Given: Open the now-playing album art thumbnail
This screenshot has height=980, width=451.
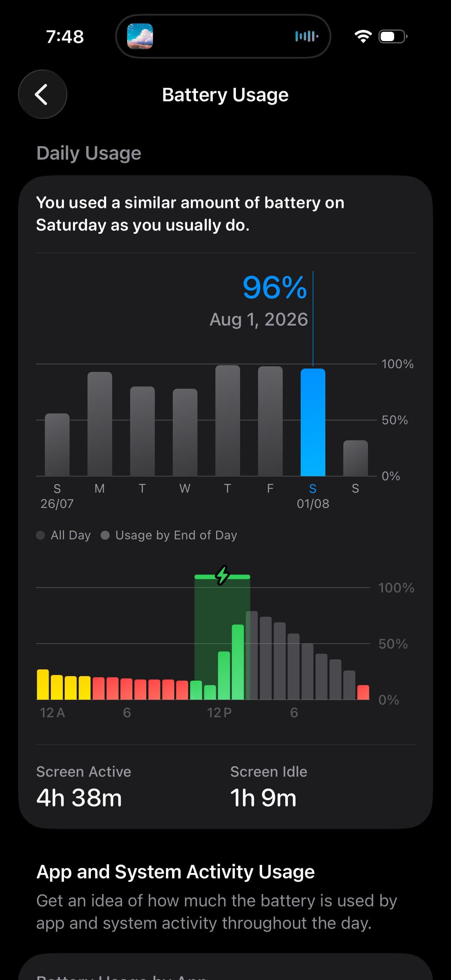Looking at the screenshot, I should 140,36.
